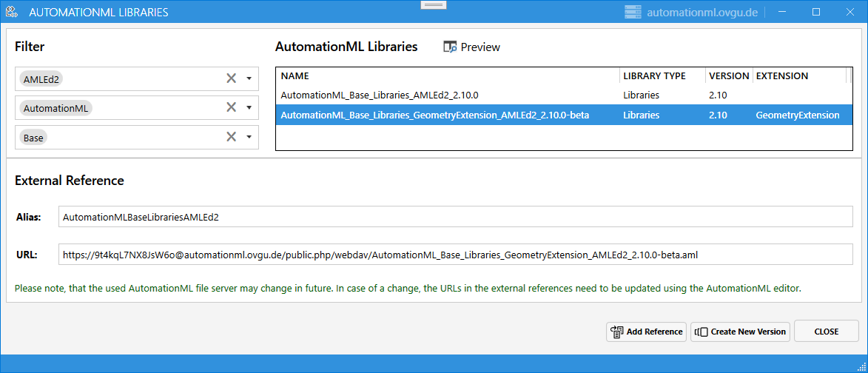Click Create New Version
This screenshot has height=373, width=868.
(x=741, y=332)
